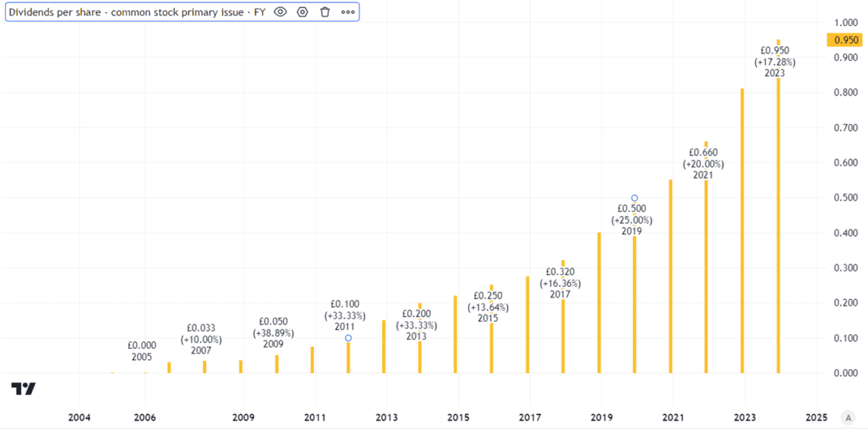Select the £0.500 2019 data label
The image size is (868, 433).
(x=631, y=220)
